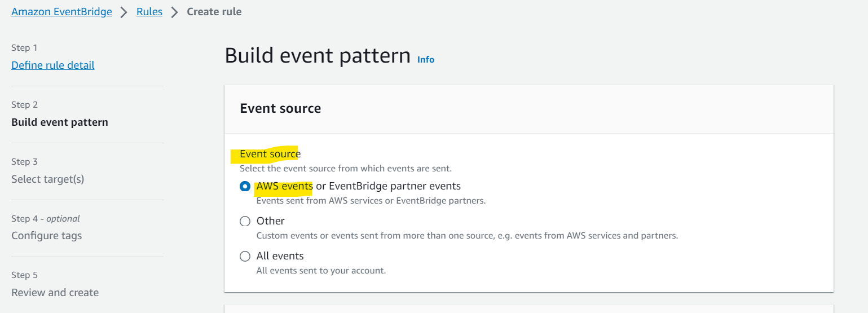This screenshot has width=868, height=313.
Task: Click the 'Custom events or events sent' description
Action: coord(467,235)
